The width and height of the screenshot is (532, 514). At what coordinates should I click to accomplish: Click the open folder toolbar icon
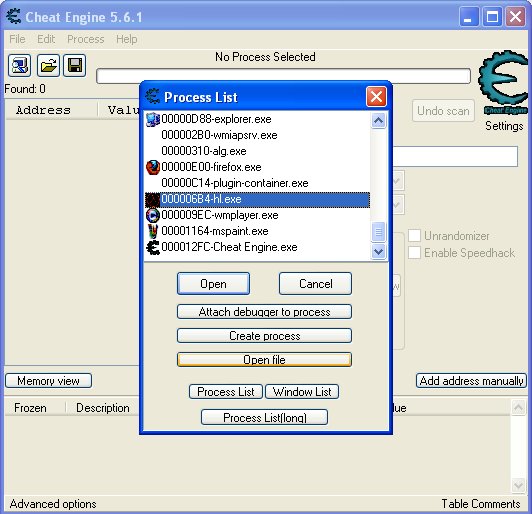(48, 65)
